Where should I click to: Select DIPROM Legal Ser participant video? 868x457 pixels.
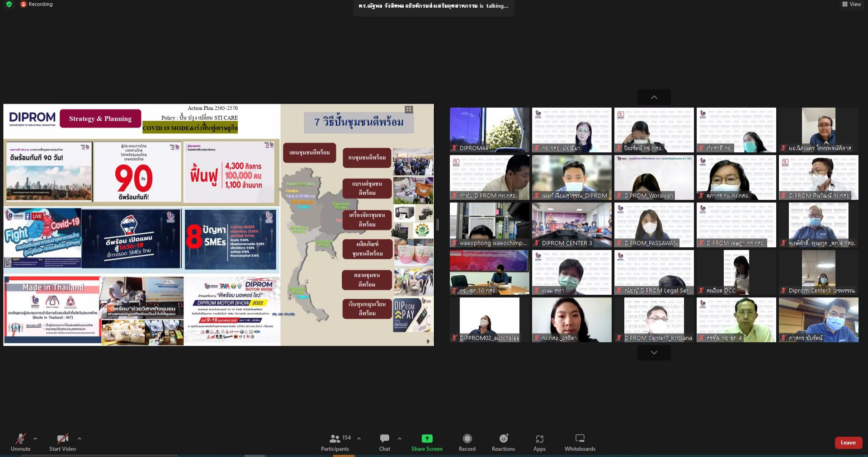click(x=654, y=272)
